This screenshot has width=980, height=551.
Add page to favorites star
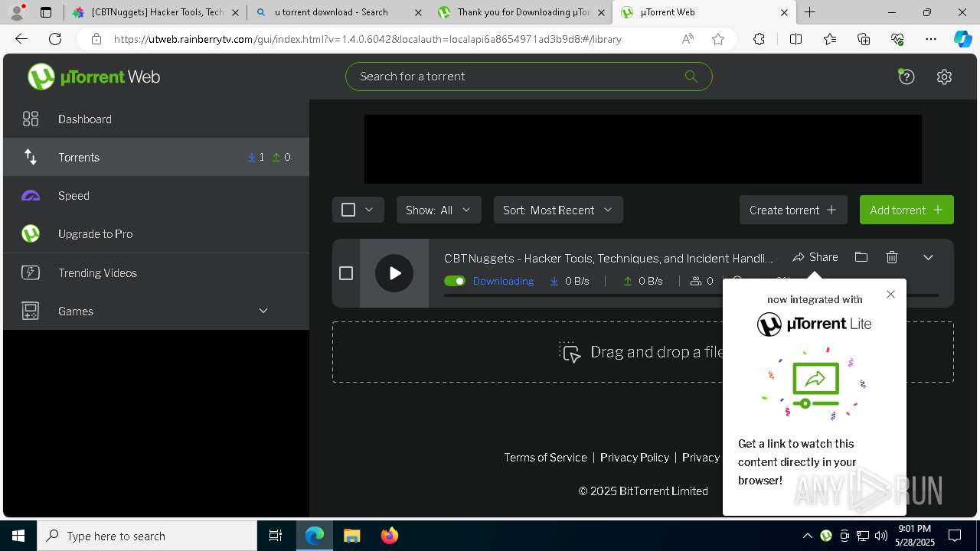click(717, 39)
